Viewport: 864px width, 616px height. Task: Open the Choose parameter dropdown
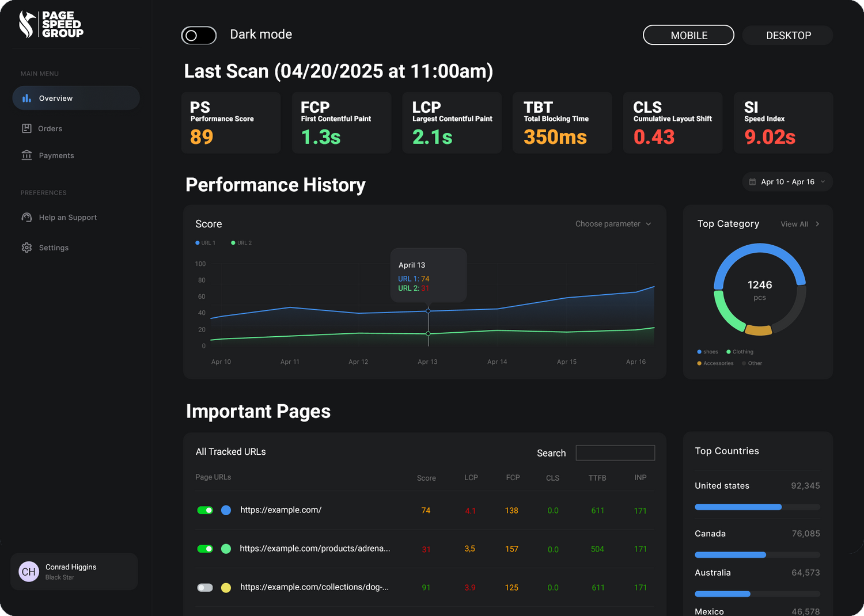(x=613, y=224)
